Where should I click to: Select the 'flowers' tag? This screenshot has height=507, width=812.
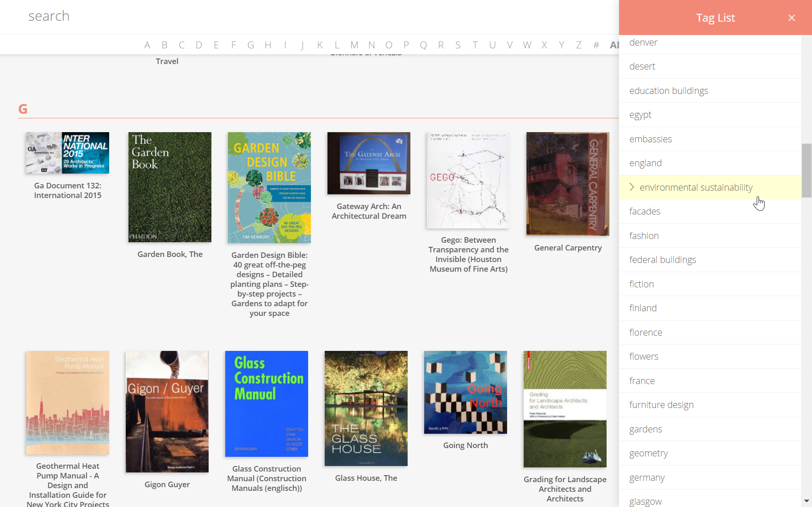click(710, 356)
